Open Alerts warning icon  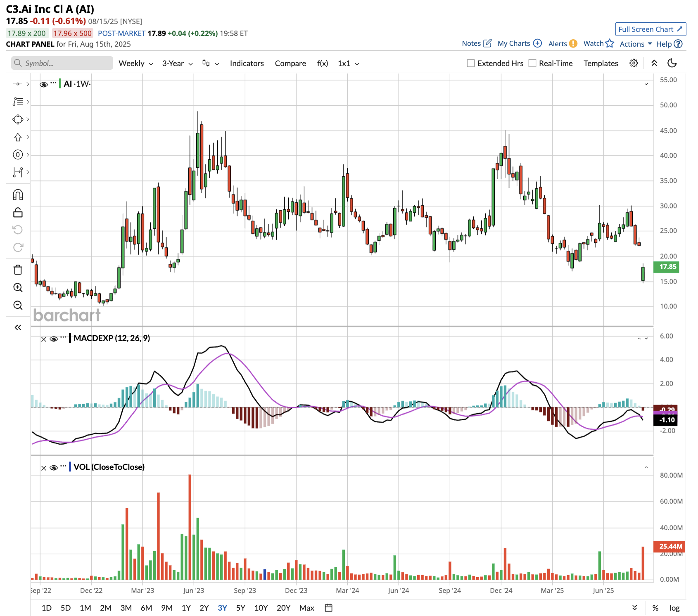click(573, 43)
